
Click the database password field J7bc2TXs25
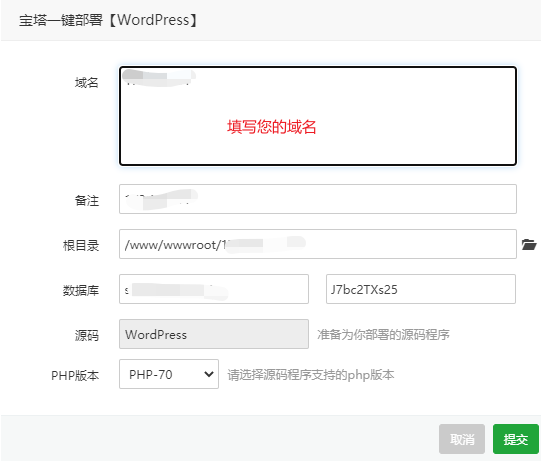click(x=421, y=289)
